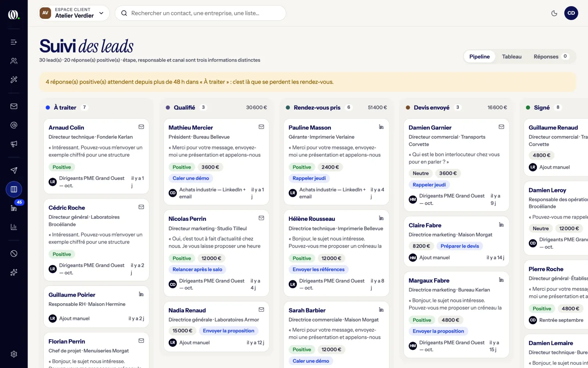The image size is (588, 368).
Task: Open the Réponses tab
Action: (551, 57)
